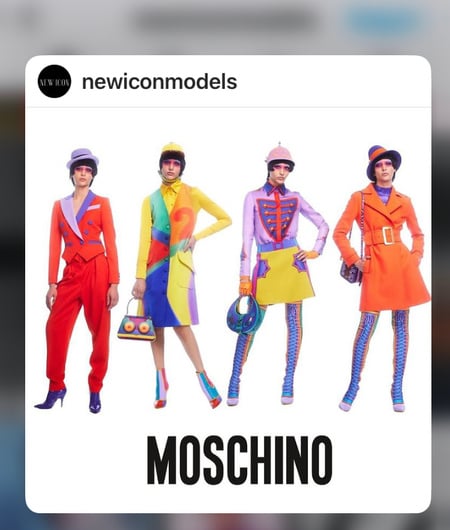This screenshot has width=450, height=530.
Task: Tap the round blue handbag
Action: coord(244,315)
